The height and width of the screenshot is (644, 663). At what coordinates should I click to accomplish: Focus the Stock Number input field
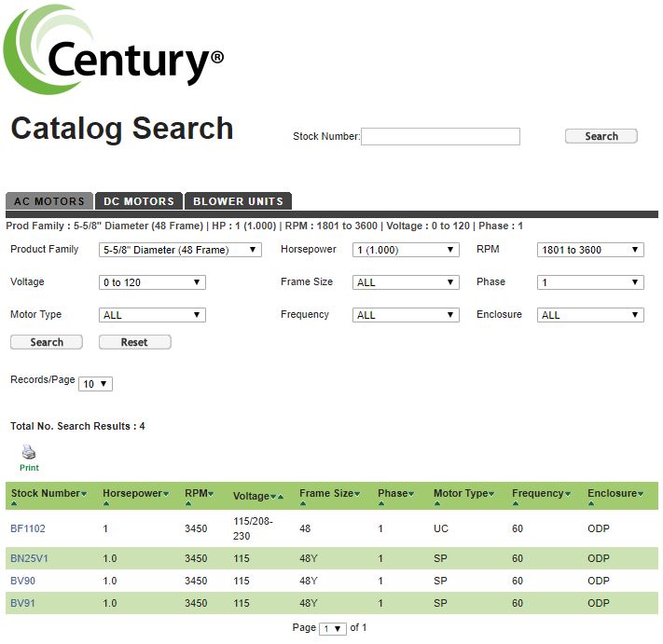pos(440,136)
